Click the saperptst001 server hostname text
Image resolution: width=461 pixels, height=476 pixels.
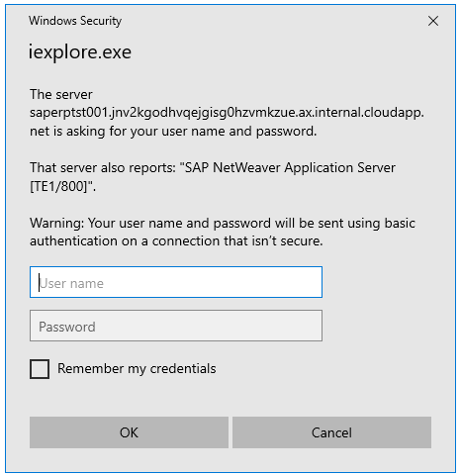pos(227,113)
